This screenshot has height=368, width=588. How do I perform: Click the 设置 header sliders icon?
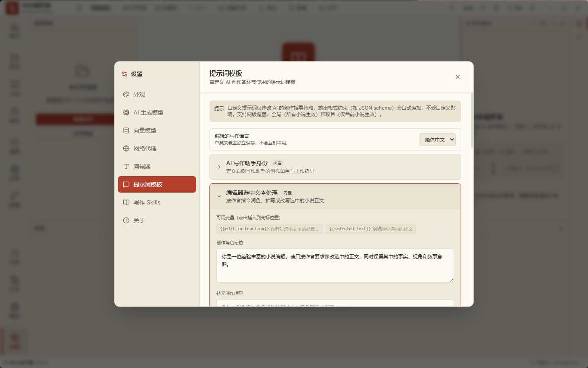[x=125, y=74]
